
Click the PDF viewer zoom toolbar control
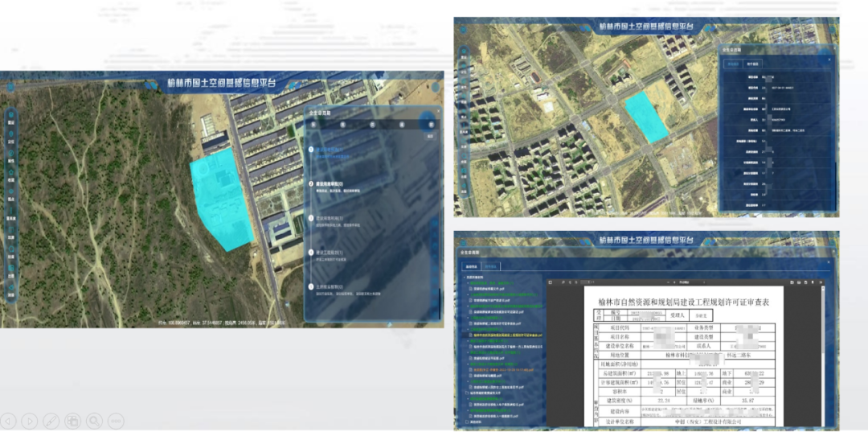point(682,282)
